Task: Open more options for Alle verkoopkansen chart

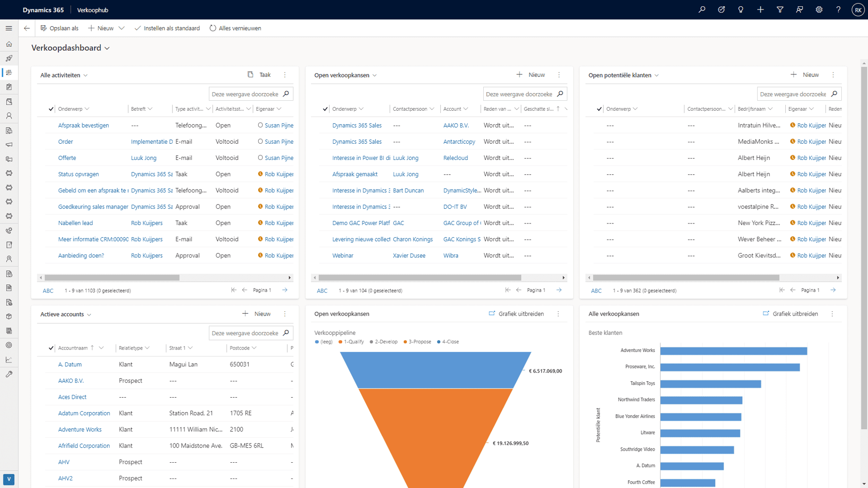Action: coord(832,314)
